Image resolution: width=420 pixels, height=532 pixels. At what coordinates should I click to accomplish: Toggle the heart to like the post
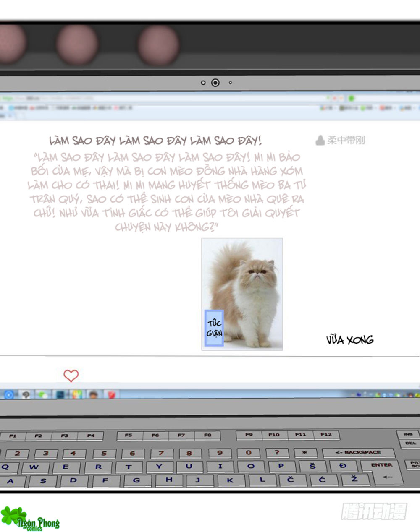(71, 376)
